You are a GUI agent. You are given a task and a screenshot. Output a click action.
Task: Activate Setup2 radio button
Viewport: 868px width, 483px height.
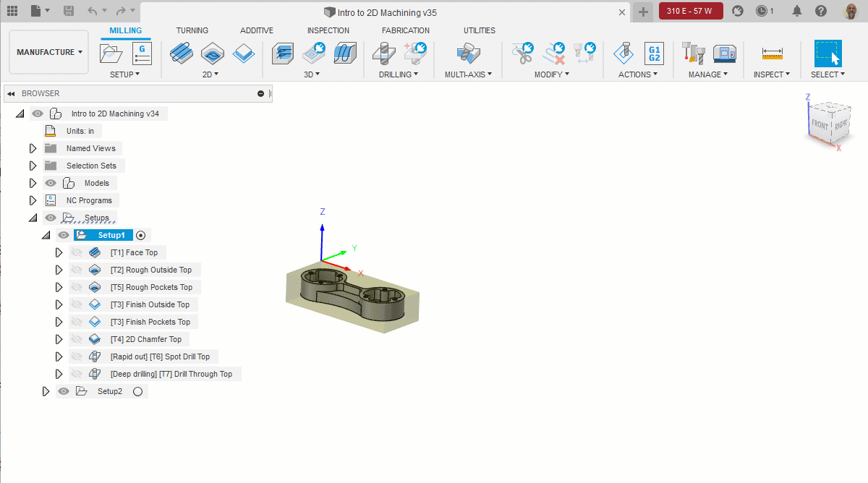(x=138, y=391)
